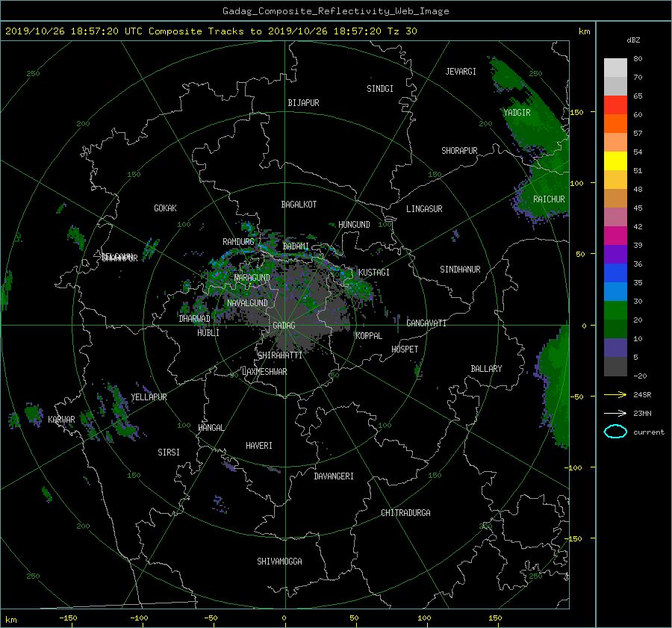Screen dimensions: 672x628
Task: Click the KOPPAL city label
Action: click(369, 336)
